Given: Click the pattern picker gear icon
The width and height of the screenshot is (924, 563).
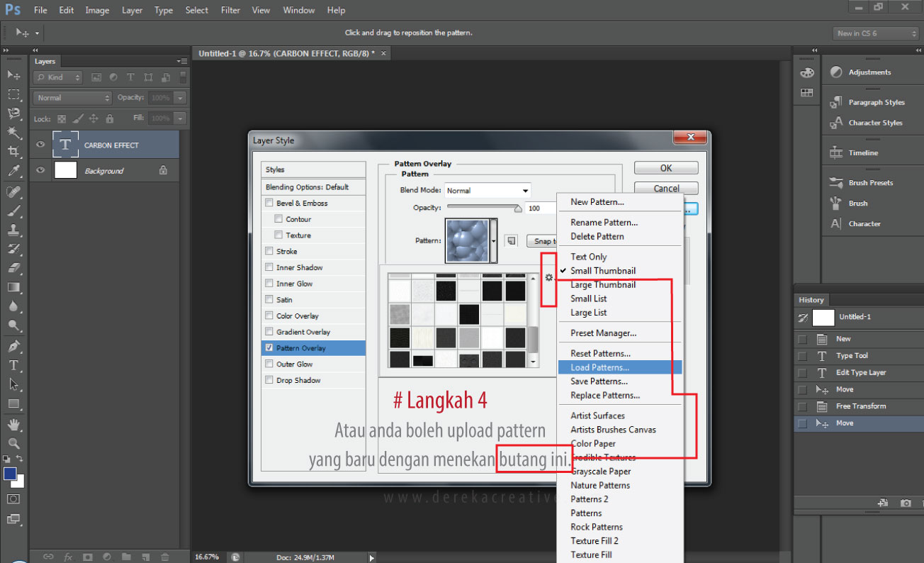Looking at the screenshot, I should [548, 277].
